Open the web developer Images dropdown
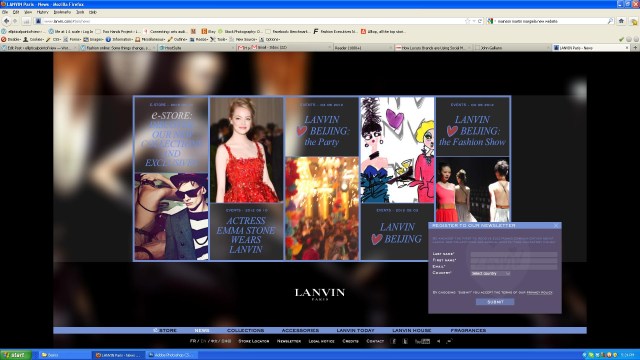The image size is (640, 360). coord(93,40)
